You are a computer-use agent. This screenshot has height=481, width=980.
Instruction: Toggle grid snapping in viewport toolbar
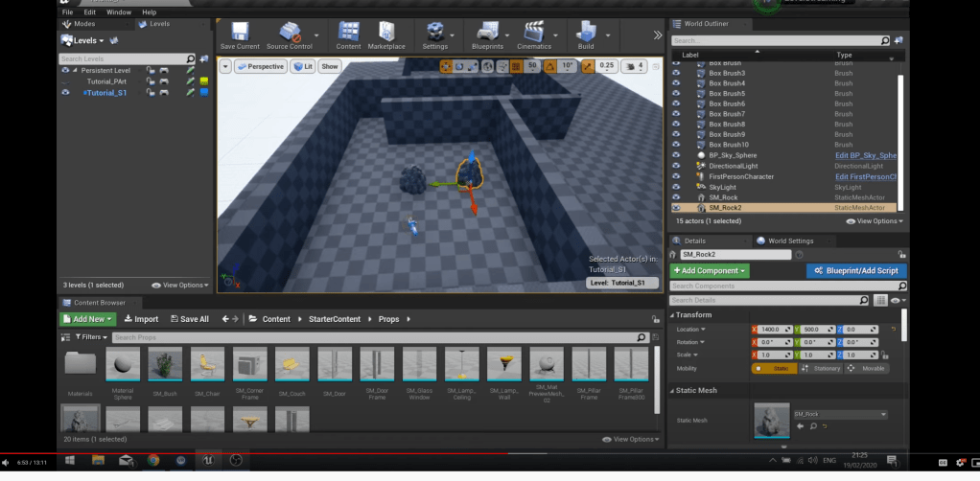516,66
